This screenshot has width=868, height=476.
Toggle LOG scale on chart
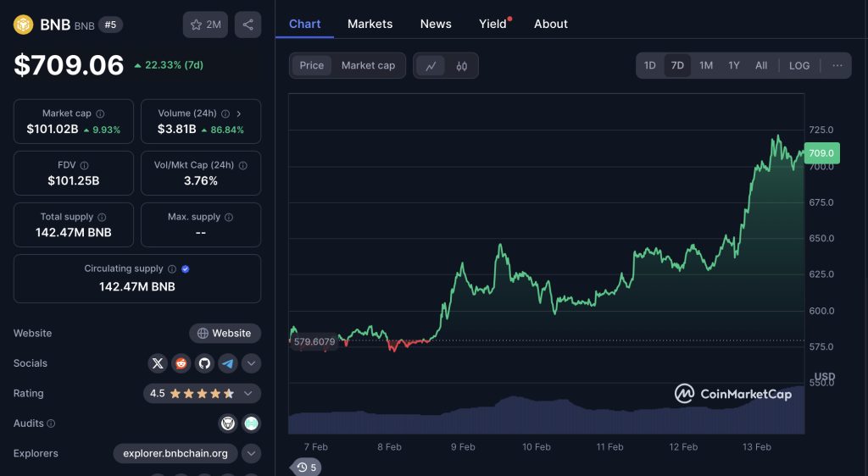coord(799,65)
